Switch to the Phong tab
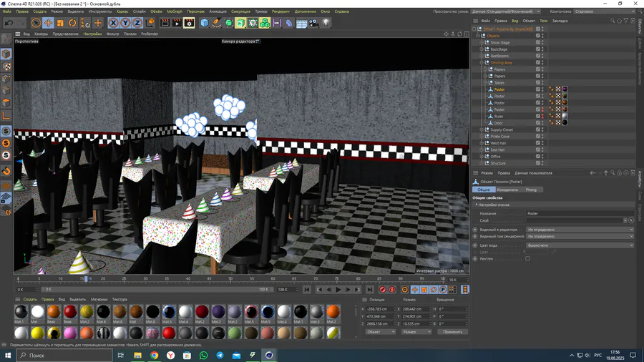Viewport: 644px width, 362px height. point(531,190)
